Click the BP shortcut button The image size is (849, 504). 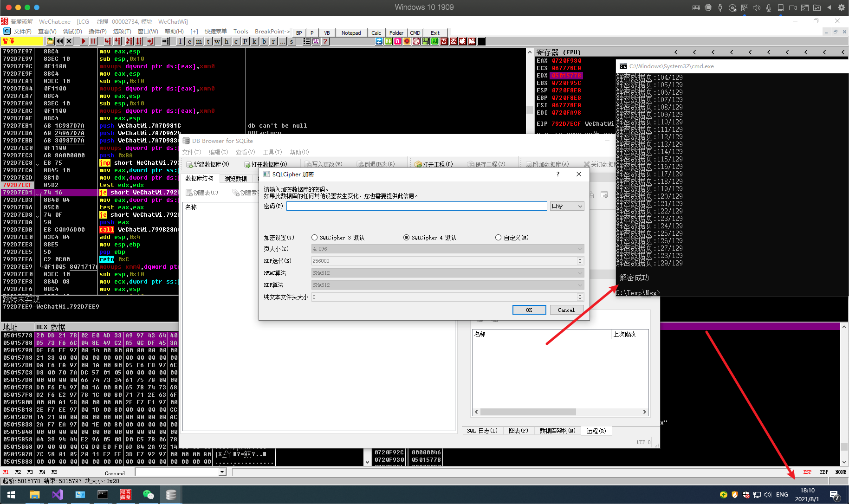[299, 33]
